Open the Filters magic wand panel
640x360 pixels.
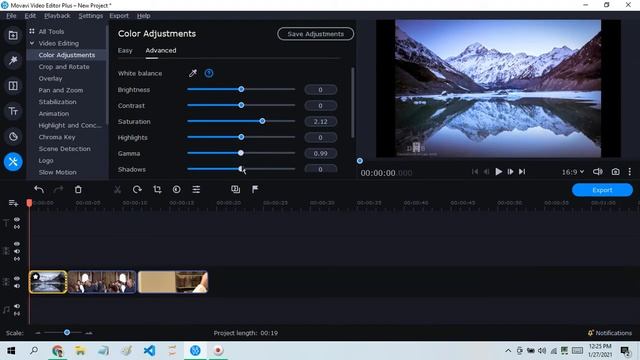[13, 60]
